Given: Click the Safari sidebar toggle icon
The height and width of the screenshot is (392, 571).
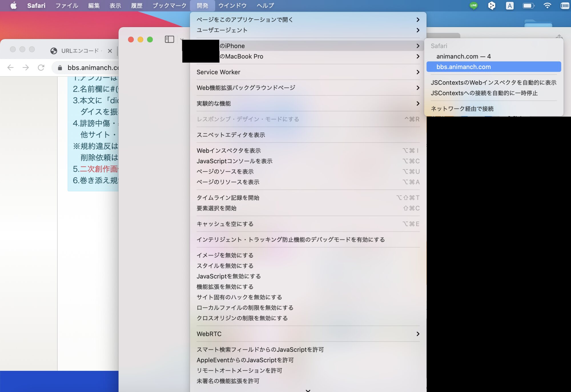Looking at the screenshot, I should coord(169,39).
